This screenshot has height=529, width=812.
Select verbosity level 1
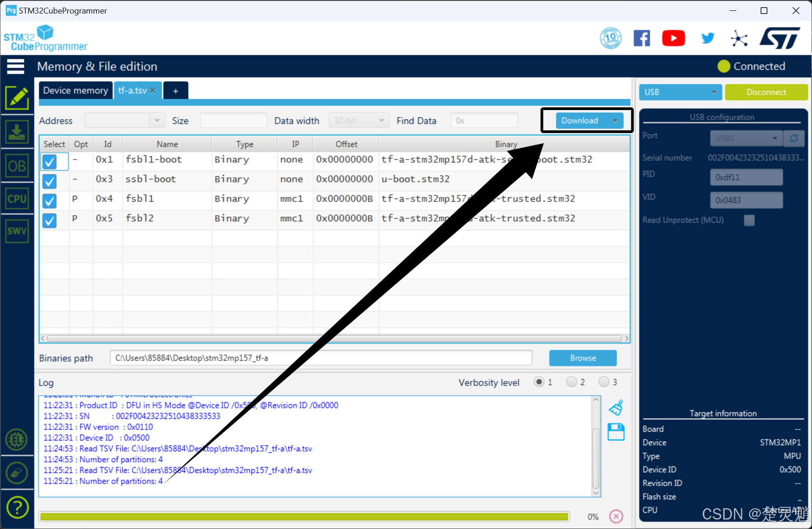[539, 382]
